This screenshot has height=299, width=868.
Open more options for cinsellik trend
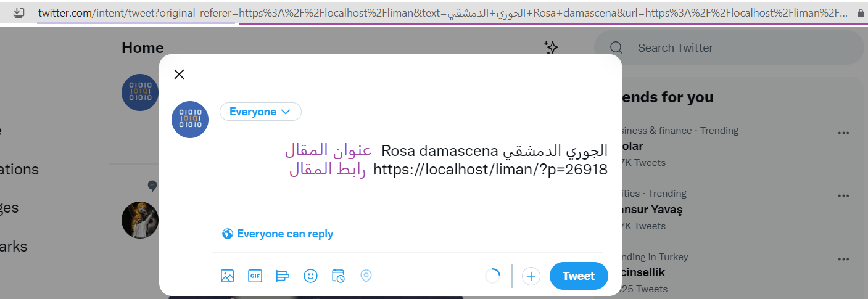843,259
